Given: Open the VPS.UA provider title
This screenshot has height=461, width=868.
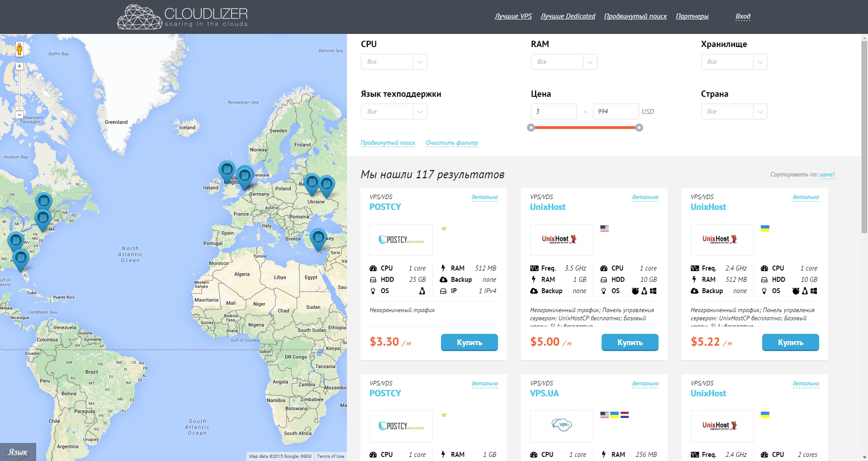Looking at the screenshot, I should [x=544, y=394].
